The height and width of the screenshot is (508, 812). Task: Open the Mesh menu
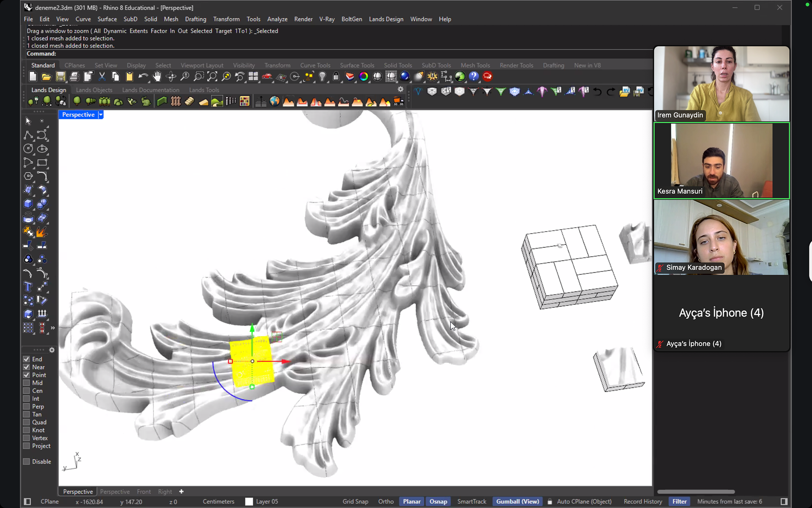pos(171,19)
